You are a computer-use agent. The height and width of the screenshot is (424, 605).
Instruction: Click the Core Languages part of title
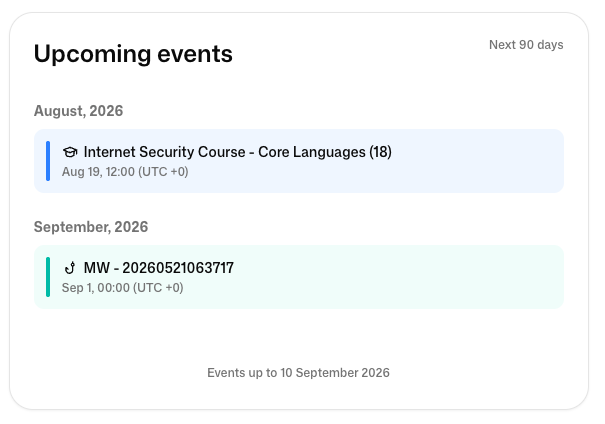(x=312, y=152)
